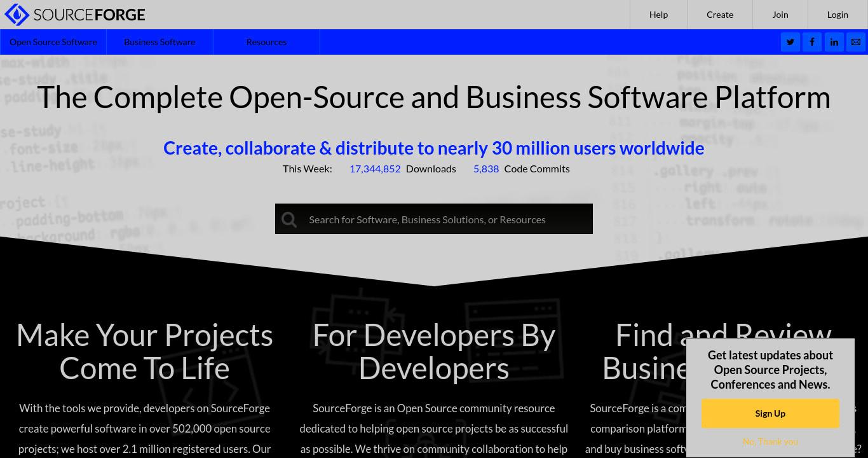Click the SourceForge diamond logo icon
Image resolution: width=868 pixels, height=458 pixels.
coord(17,15)
